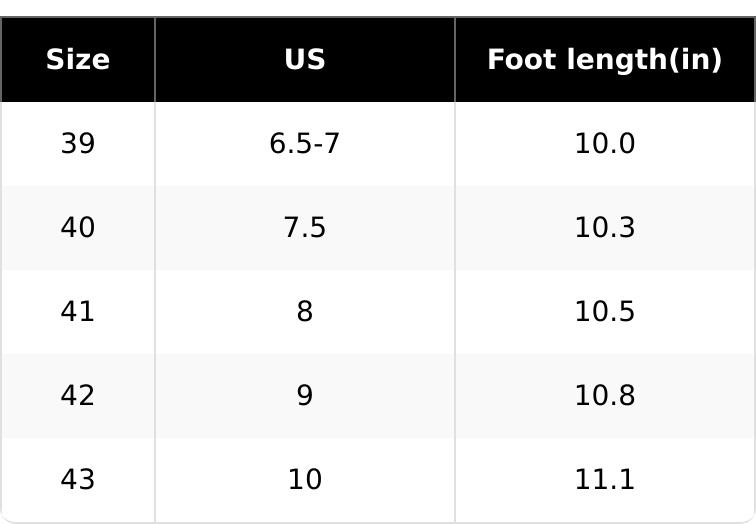Select the 10.3 foot length value
The height and width of the screenshot is (524, 756).
point(604,228)
